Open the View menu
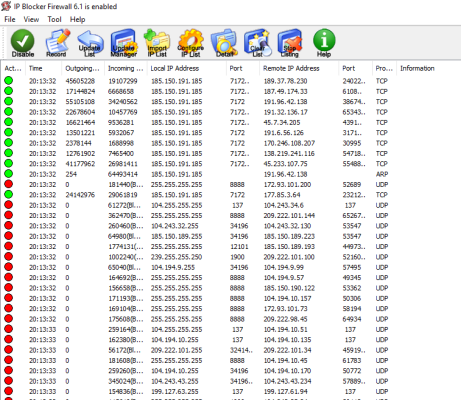 31,19
